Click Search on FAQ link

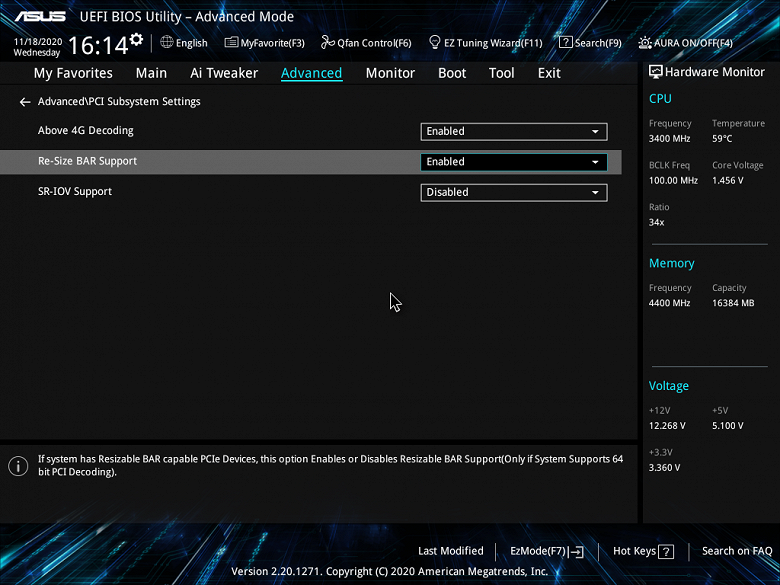737,551
